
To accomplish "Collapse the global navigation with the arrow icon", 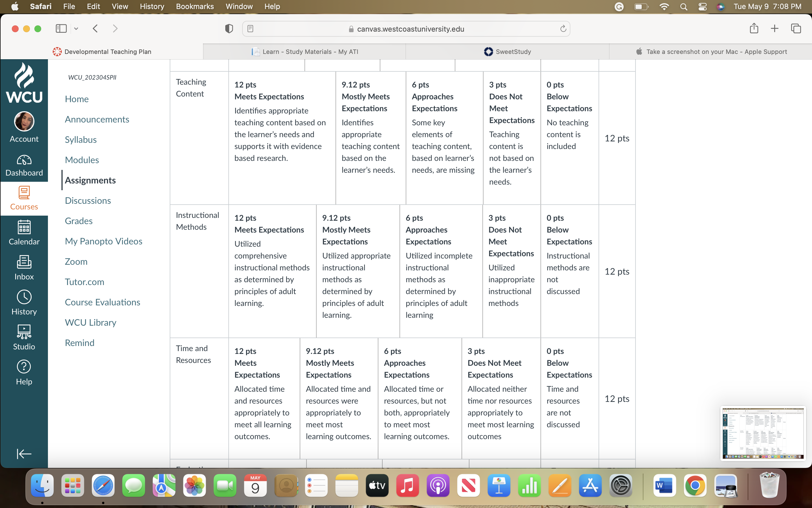I will click(x=24, y=454).
